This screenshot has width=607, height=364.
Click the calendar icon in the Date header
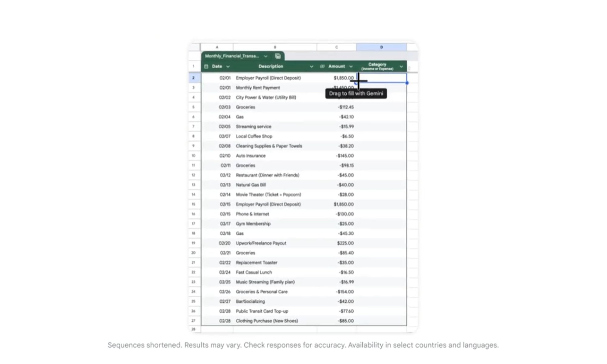206,66
